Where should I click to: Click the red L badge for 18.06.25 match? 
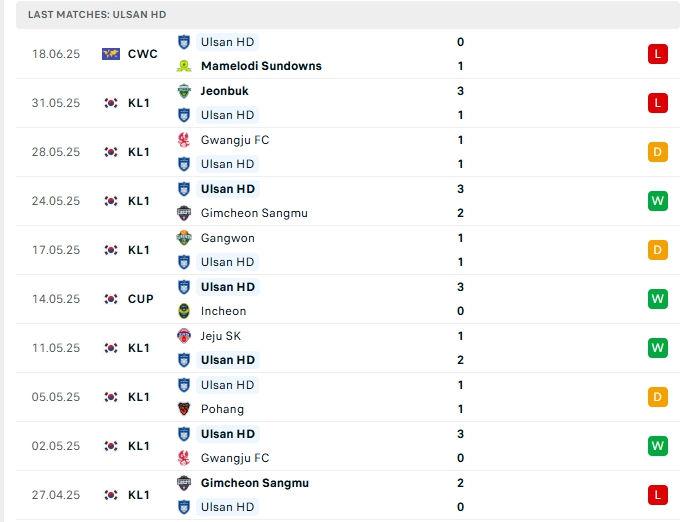(657, 54)
